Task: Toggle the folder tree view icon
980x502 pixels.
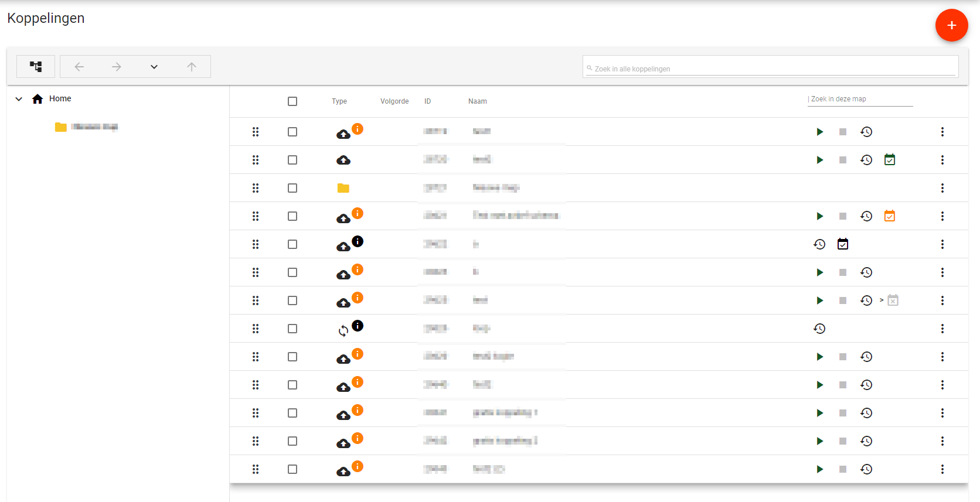Action: 36,67
